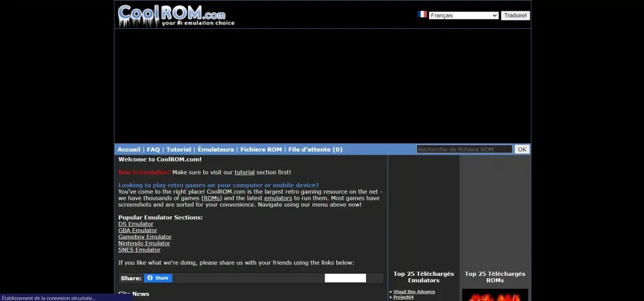The height and width of the screenshot is (301, 644).
Task: Click the French flag icon
Action: tap(422, 14)
